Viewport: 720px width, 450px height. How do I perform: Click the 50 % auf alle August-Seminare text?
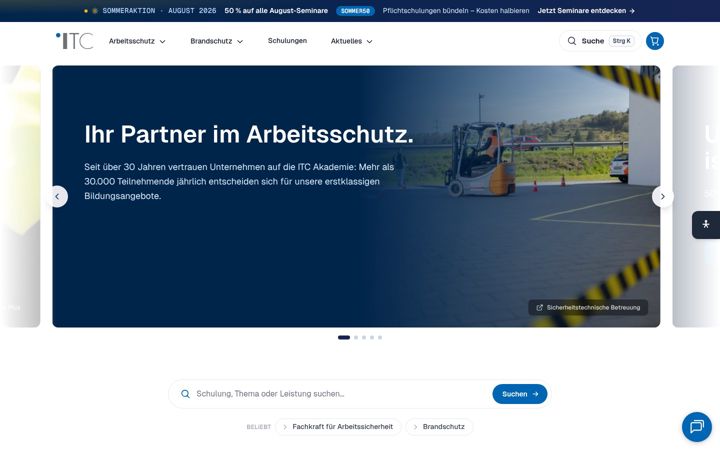[x=276, y=11]
